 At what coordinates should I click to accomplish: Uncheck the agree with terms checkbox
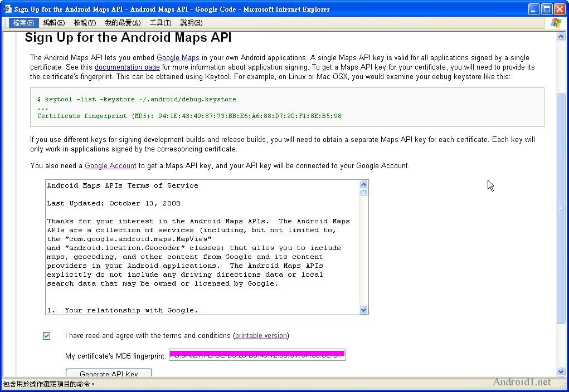point(46,336)
